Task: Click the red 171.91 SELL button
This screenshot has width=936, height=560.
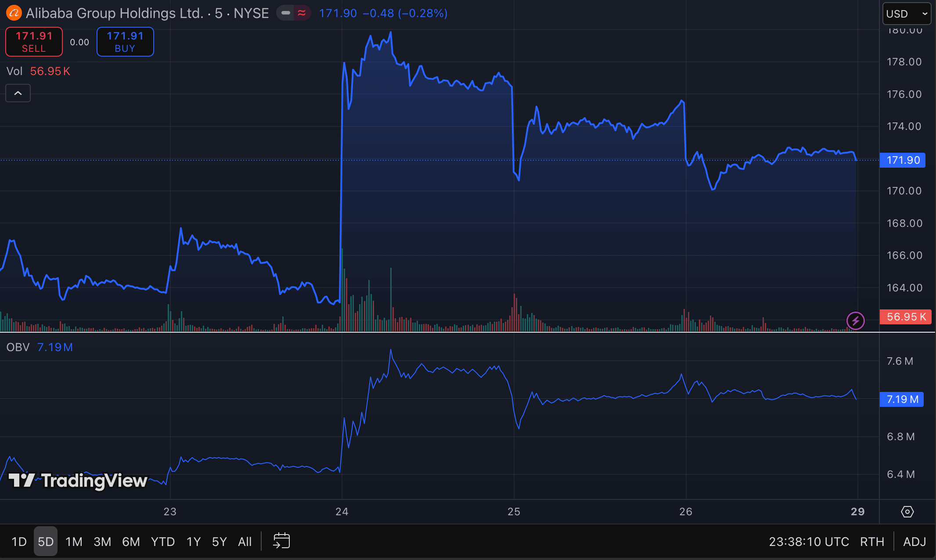Action: (x=34, y=42)
